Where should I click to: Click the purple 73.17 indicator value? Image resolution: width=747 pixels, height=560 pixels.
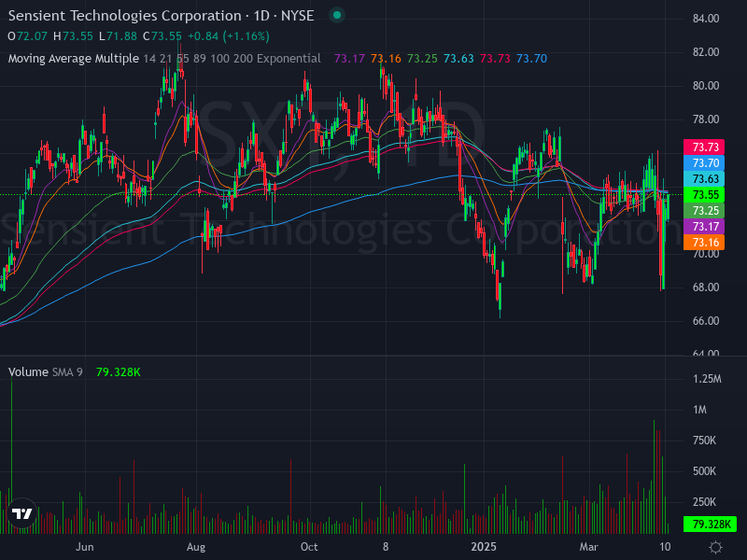click(x=349, y=59)
